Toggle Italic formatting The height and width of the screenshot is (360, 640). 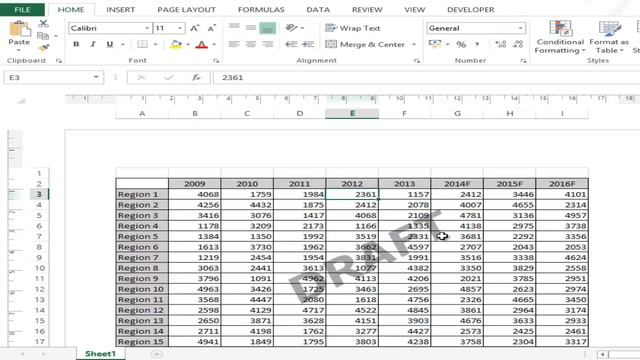(x=93, y=44)
